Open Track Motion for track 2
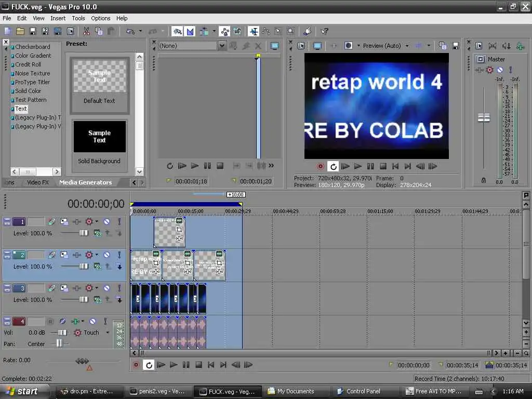This screenshot has height=399, width=532. pos(64,255)
